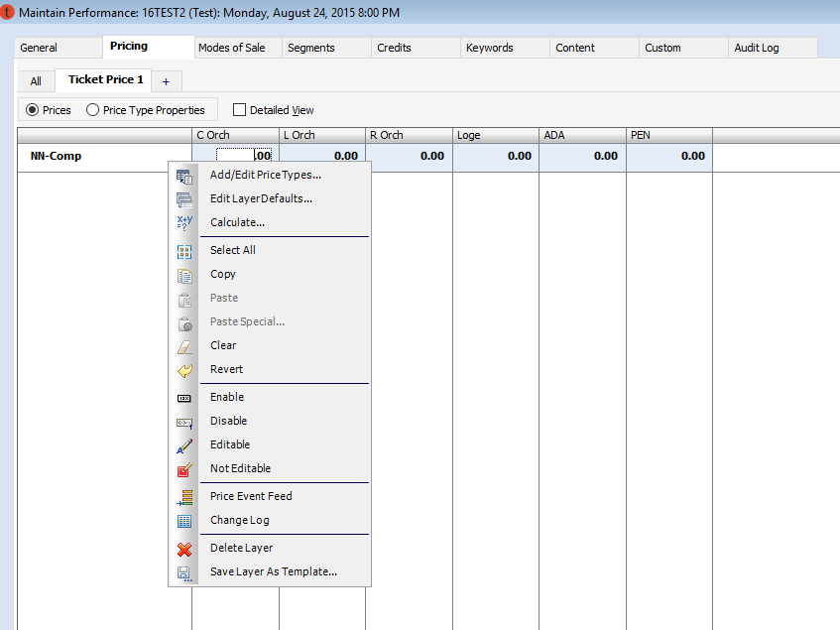Click the C Orch column header
The width and height of the screenshot is (840, 630).
(x=236, y=135)
